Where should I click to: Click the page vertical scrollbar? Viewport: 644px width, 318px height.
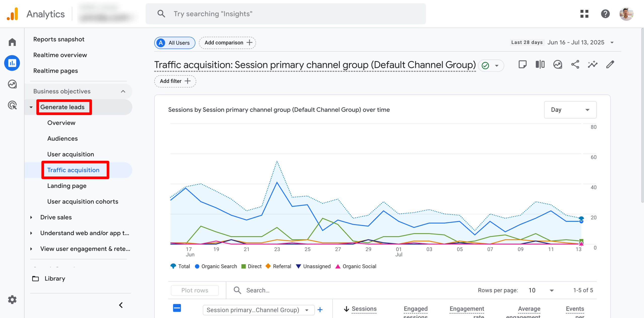pos(642,116)
